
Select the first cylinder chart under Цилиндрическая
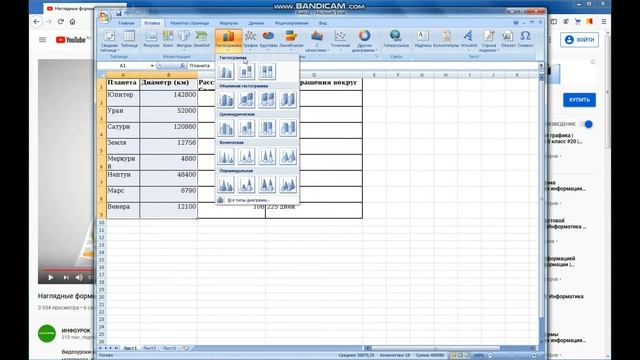click(x=226, y=128)
